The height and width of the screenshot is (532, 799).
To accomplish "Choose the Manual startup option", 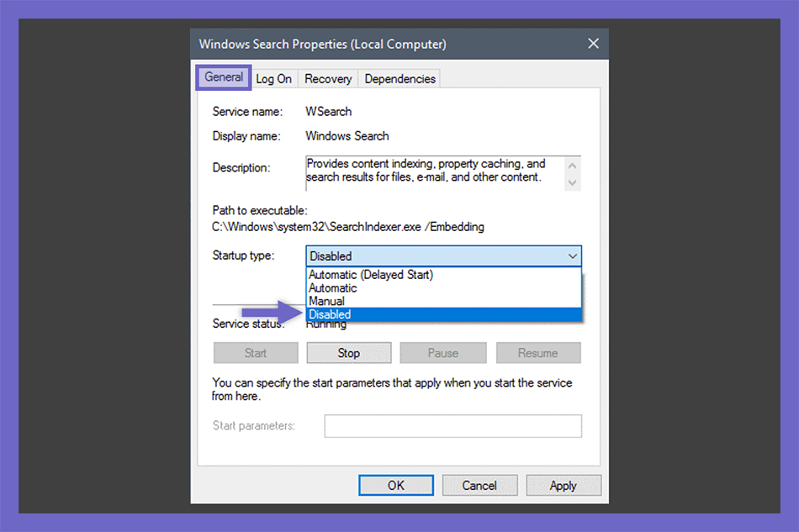I will pyautogui.click(x=443, y=302).
